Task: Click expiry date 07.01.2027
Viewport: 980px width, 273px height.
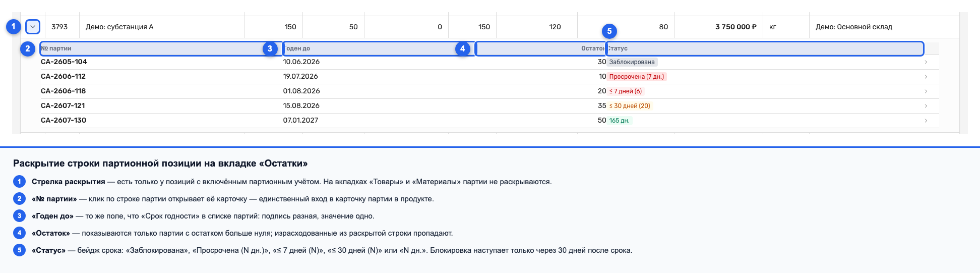Action: click(x=300, y=121)
